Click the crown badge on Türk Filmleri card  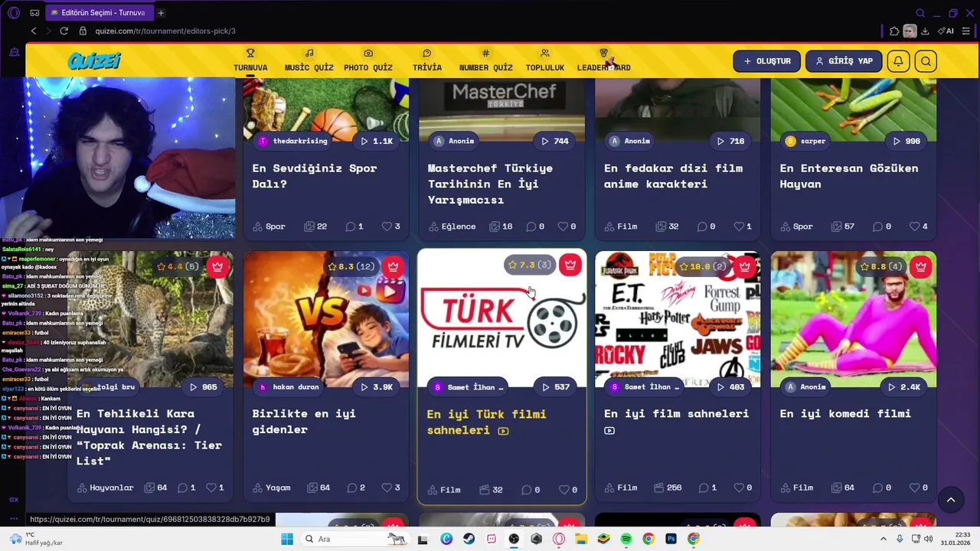click(570, 265)
